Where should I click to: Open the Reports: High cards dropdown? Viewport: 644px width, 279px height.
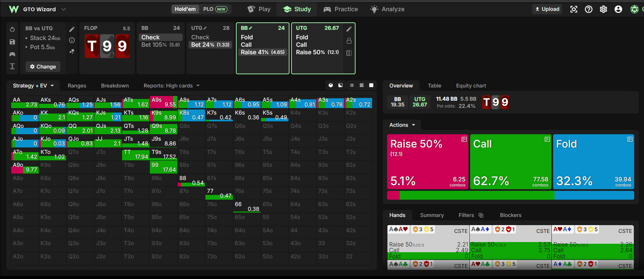click(172, 86)
